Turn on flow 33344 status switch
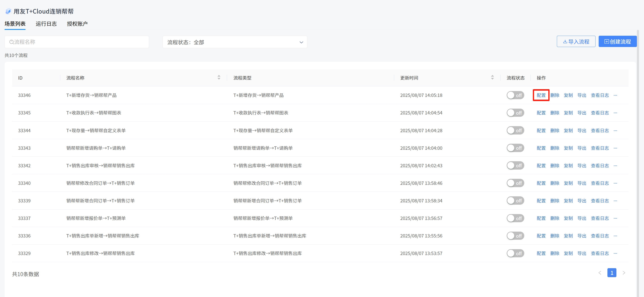Image resolution: width=644 pixels, height=297 pixels. click(515, 130)
